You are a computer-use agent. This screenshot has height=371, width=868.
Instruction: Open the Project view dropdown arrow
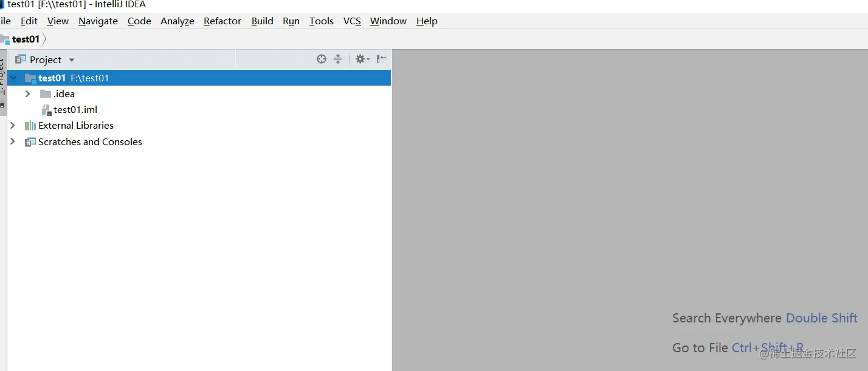(72, 60)
